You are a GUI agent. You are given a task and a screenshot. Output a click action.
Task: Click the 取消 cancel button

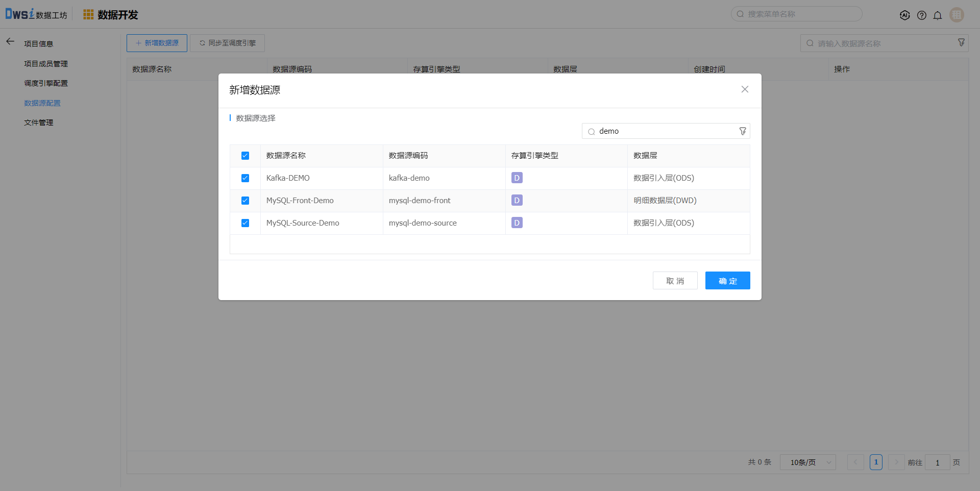[675, 281]
